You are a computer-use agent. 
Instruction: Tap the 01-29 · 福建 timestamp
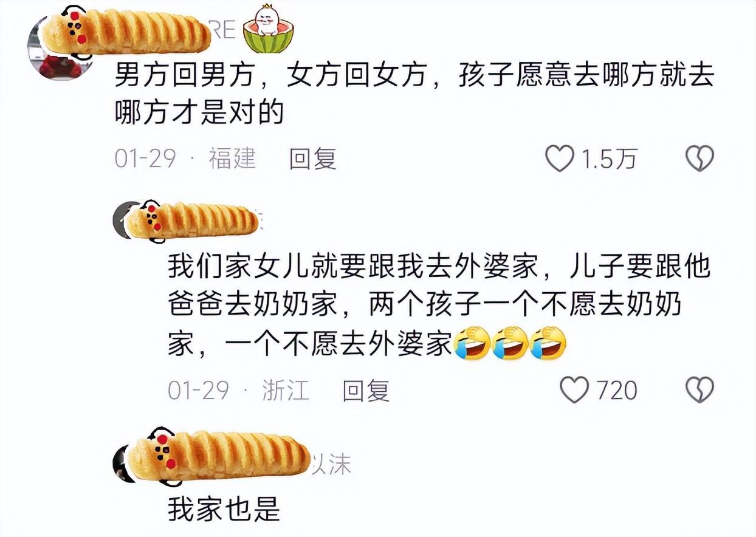185,159
